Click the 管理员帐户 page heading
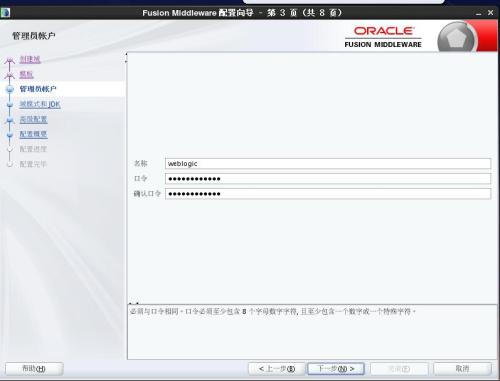Screen dimensions: 500x381 click(34, 36)
